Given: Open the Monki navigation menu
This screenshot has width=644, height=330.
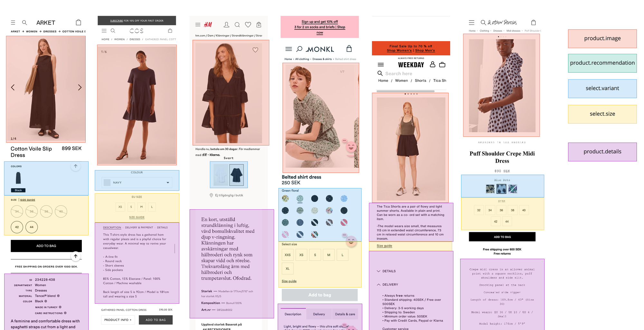Looking at the screenshot, I should coord(289,49).
